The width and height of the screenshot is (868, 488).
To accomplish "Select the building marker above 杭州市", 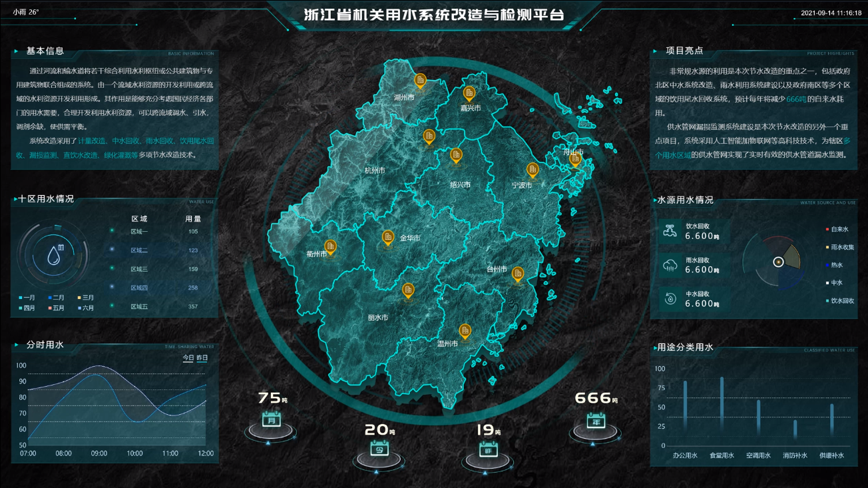I will tap(429, 137).
